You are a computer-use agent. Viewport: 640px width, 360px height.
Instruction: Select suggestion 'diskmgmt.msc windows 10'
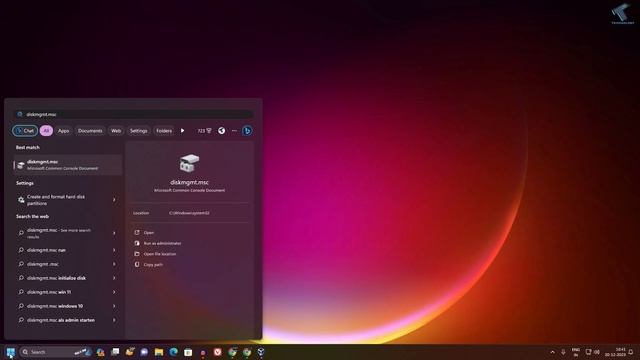coord(62,306)
